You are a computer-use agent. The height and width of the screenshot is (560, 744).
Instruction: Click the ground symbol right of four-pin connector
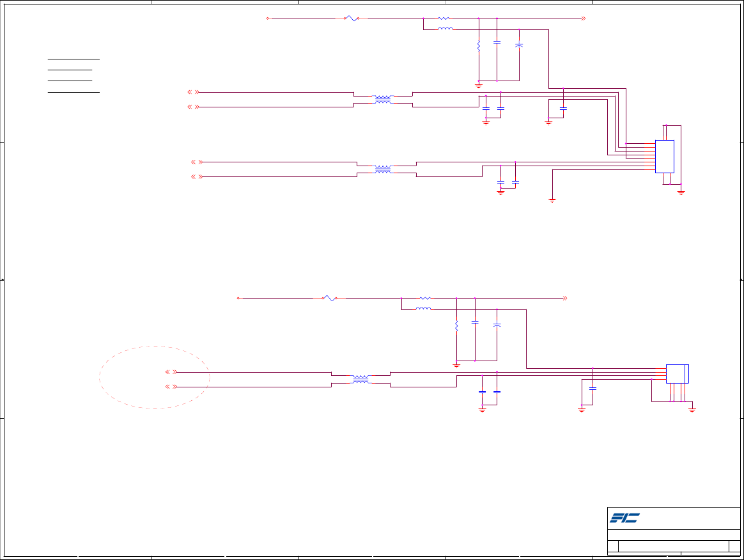(692, 410)
